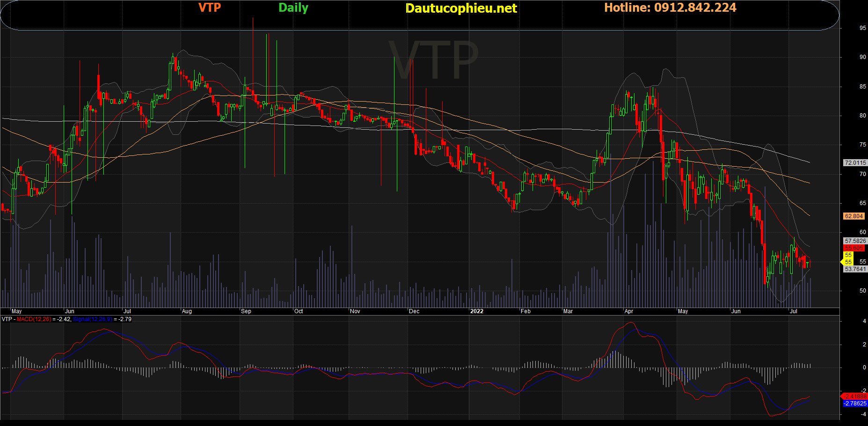Click the -4 label on the MACD axis
This screenshot has height=426, width=868.
pyautogui.click(x=863, y=414)
